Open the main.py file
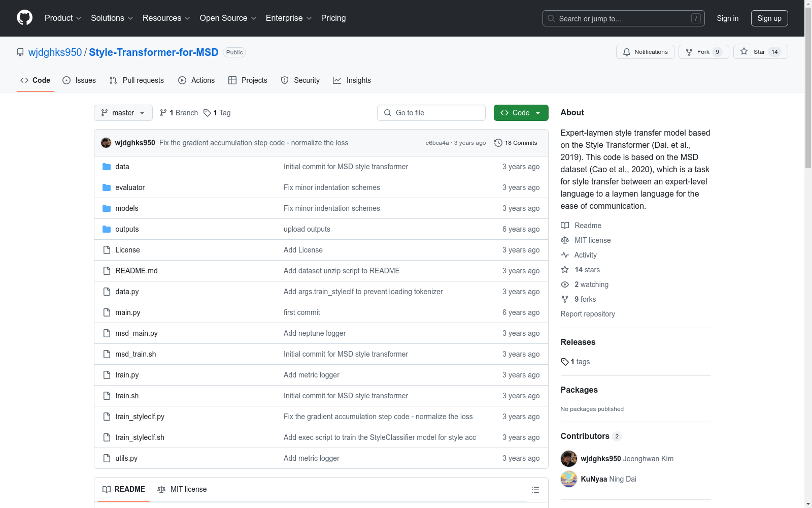 click(x=128, y=312)
